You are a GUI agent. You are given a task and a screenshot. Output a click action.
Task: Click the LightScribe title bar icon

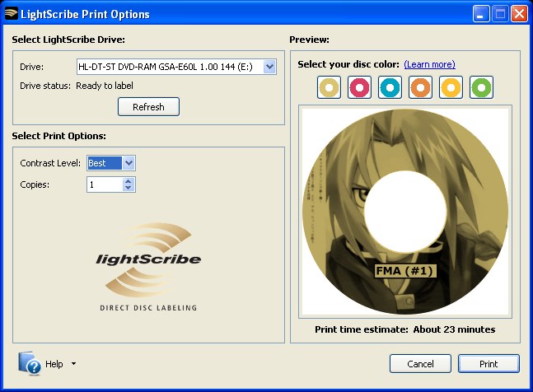(x=12, y=14)
